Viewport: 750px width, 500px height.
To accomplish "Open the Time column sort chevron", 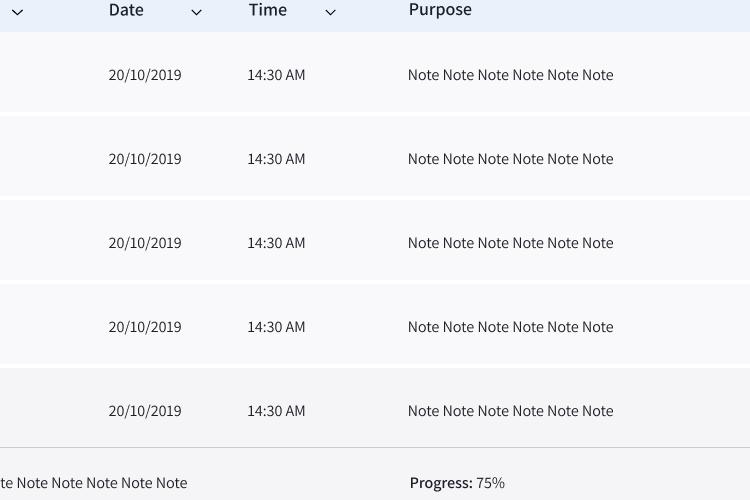I will point(331,12).
